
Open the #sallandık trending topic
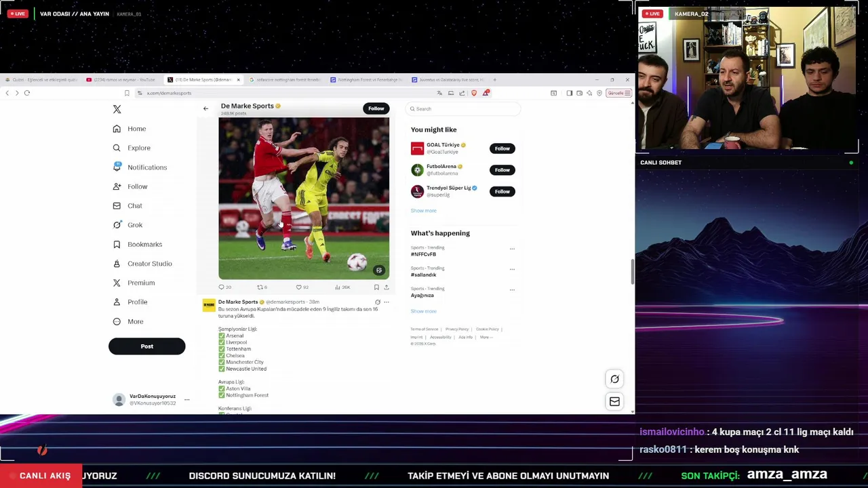click(x=423, y=274)
